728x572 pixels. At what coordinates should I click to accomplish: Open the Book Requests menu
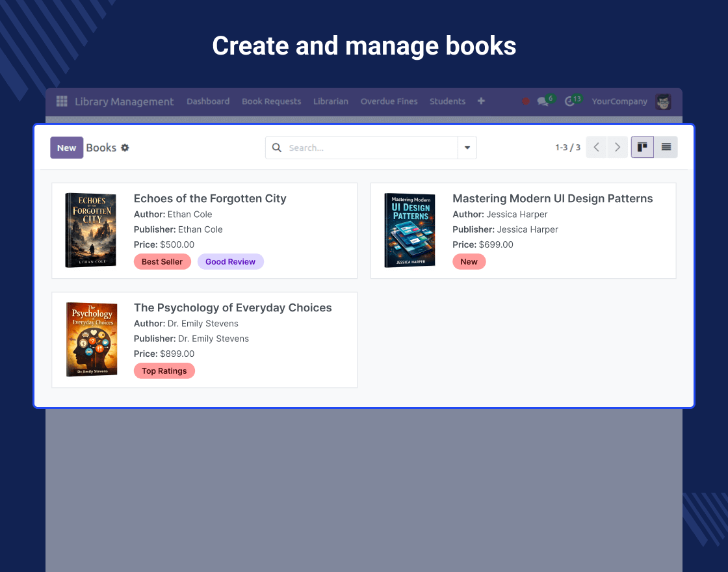click(x=272, y=101)
